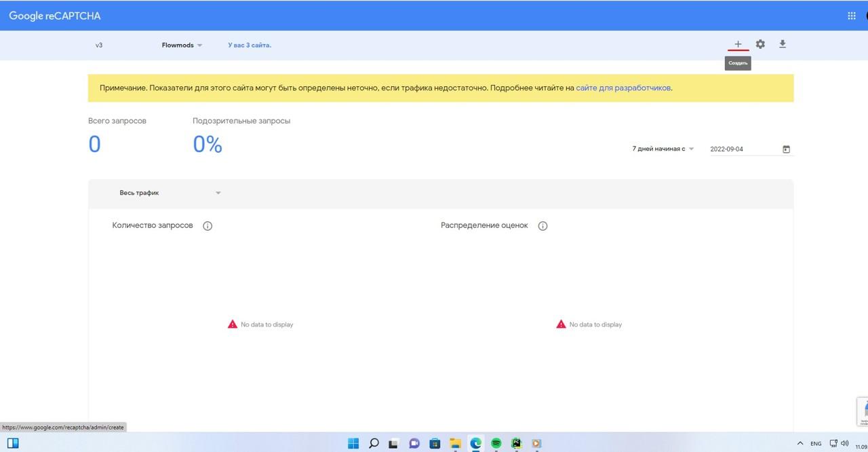Viewport: 868px width, 452px height.
Task: Click the calendar icon beside the date
Action: point(787,149)
